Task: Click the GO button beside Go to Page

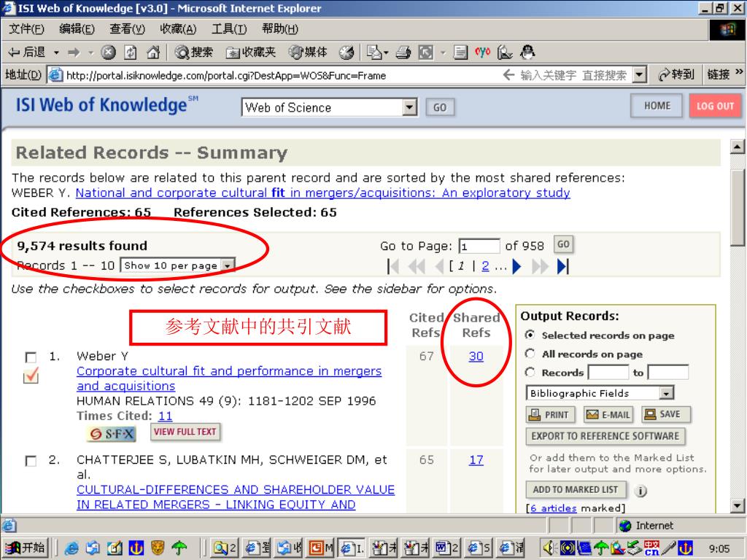Action: tap(563, 245)
